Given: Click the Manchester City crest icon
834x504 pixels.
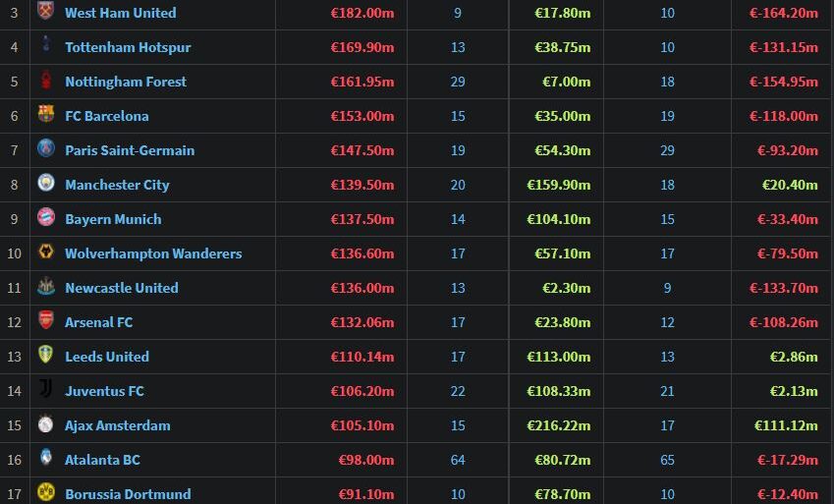Looking at the screenshot, I should (x=45, y=184).
